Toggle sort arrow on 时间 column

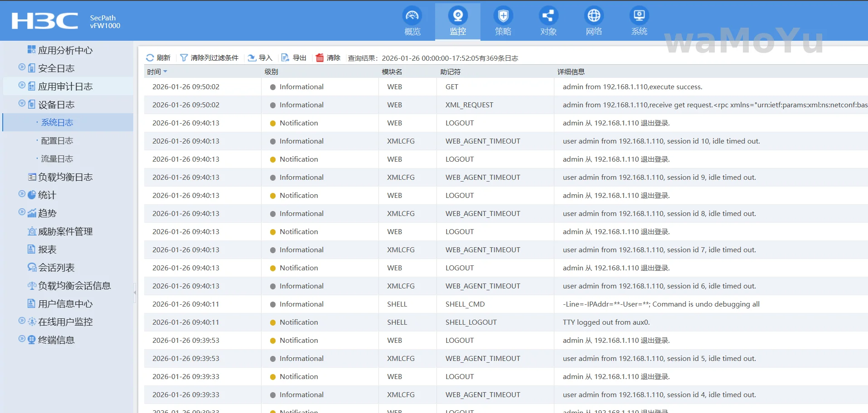pyautogui.click(x=165, y=72)
